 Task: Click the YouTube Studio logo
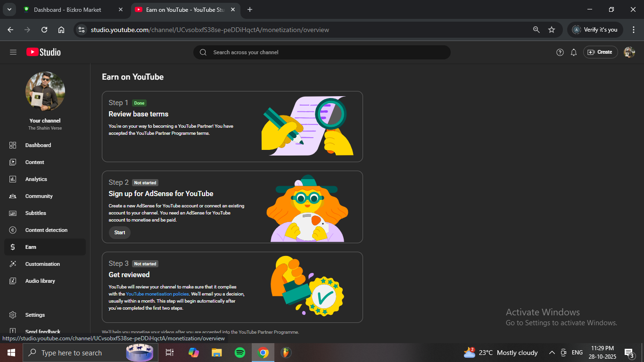click(x=43, y=52)
